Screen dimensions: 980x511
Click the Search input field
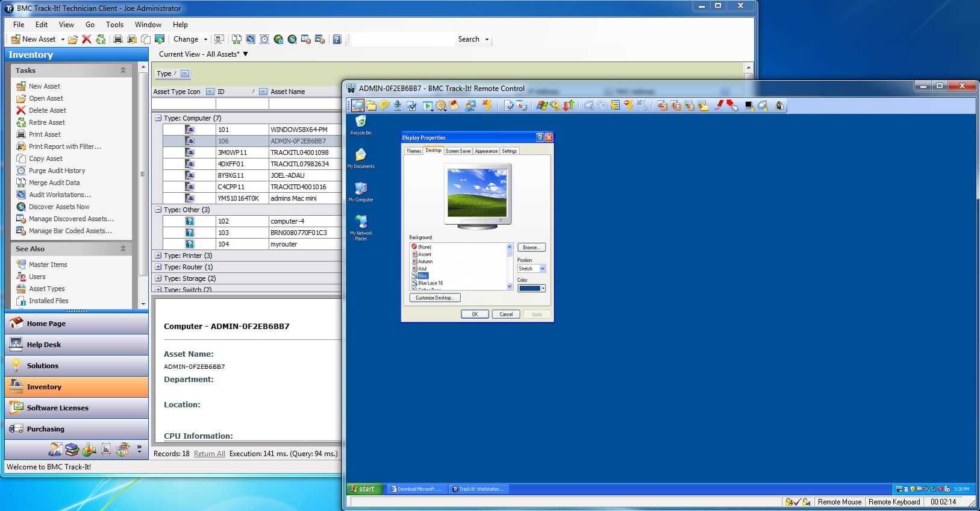(x=402, y=40)
